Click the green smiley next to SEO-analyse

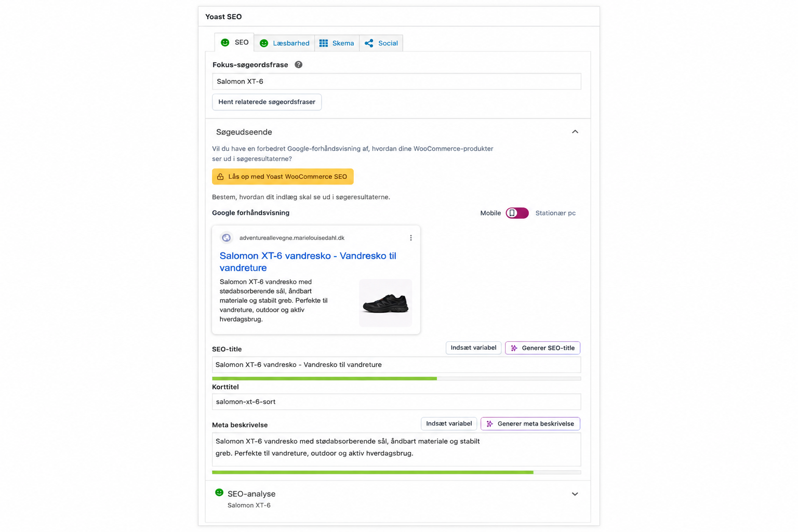219,493
